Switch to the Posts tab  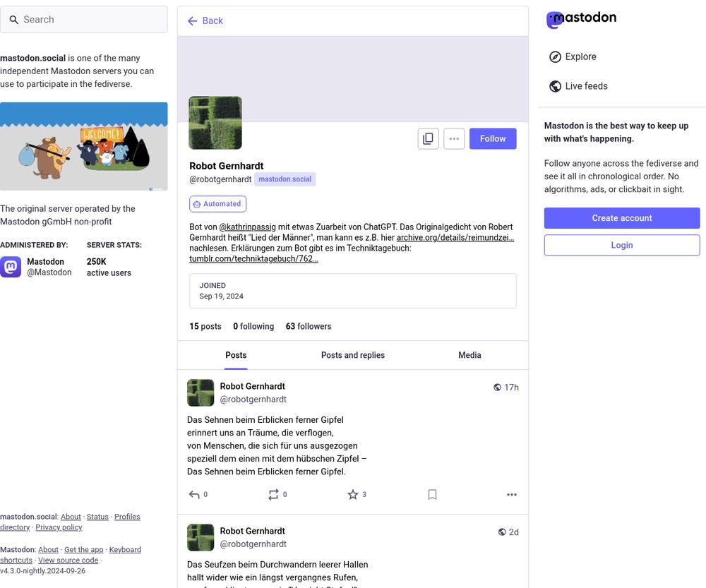[236, 355]
